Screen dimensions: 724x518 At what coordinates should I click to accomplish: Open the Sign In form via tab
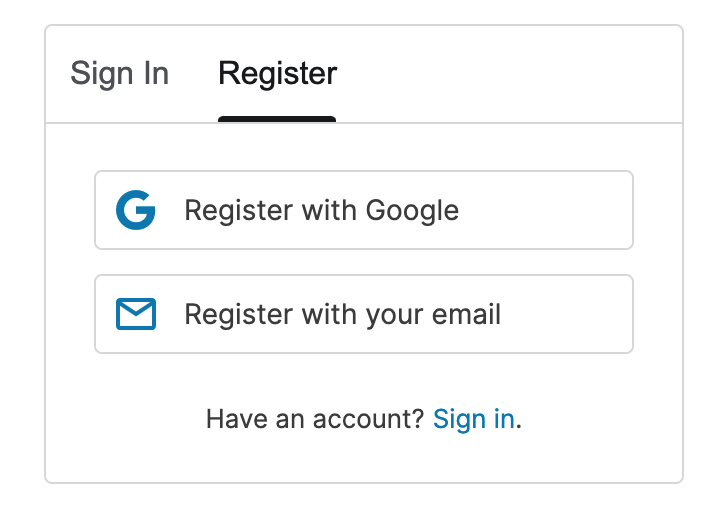(119, 74)
